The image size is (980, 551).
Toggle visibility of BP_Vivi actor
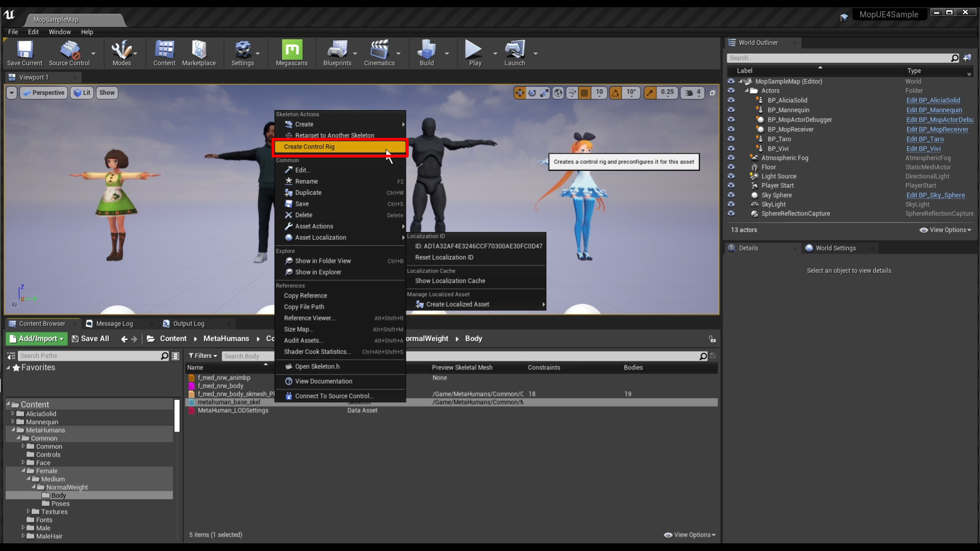pyautogui.click(x=731, y=149)
